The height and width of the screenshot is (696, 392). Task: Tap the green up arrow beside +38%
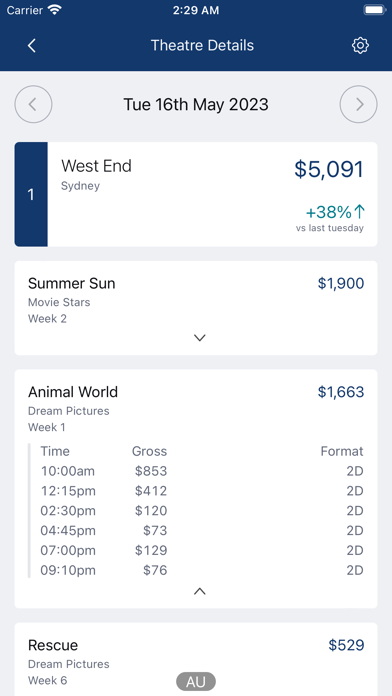(360, 213)
